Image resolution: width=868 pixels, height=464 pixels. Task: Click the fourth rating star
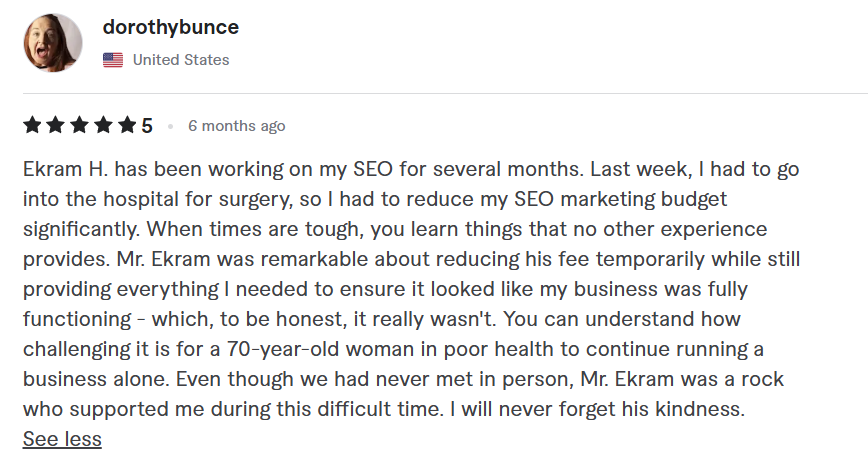point(103,126)
